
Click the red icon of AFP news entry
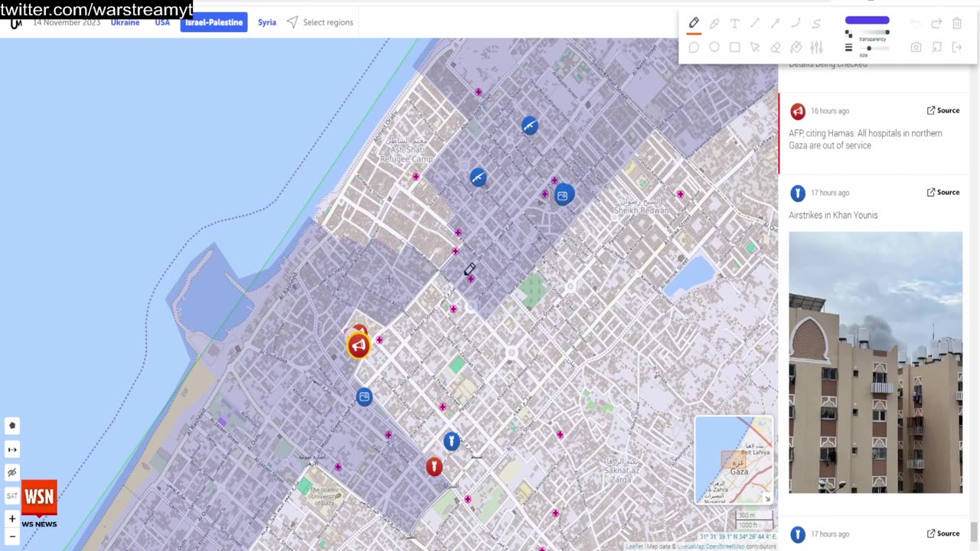(x=798, y=111)
